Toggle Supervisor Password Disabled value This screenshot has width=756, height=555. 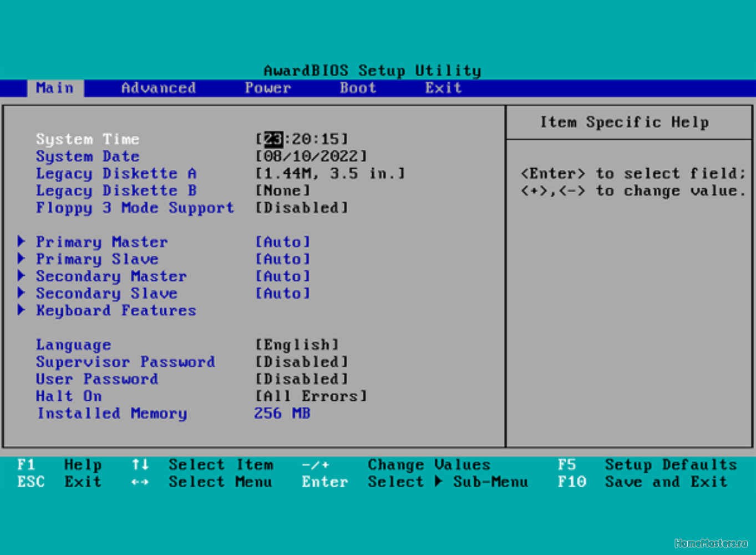(302, 362)
